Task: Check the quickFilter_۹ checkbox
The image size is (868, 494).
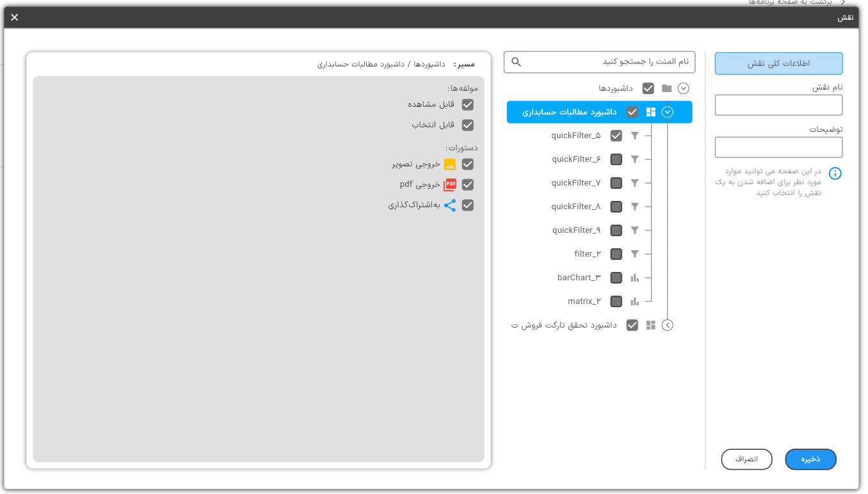Action: point(616,230)
